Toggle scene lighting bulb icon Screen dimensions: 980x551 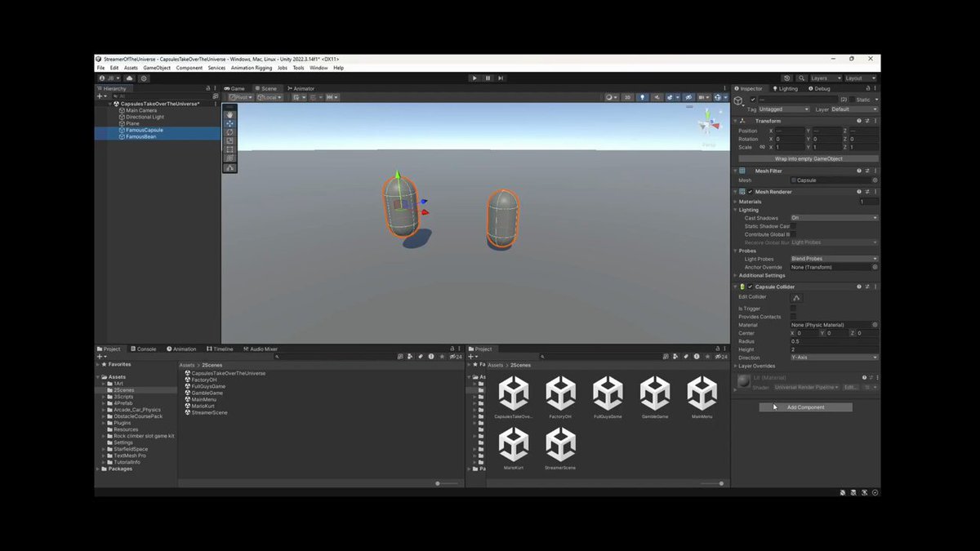tap(643, 97)
